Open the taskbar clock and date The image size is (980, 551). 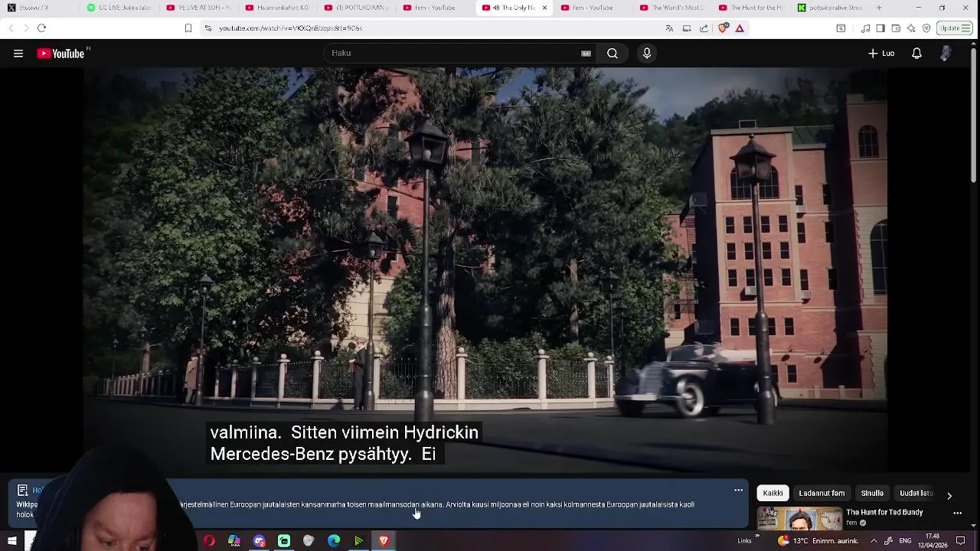(x=932, y=541)
